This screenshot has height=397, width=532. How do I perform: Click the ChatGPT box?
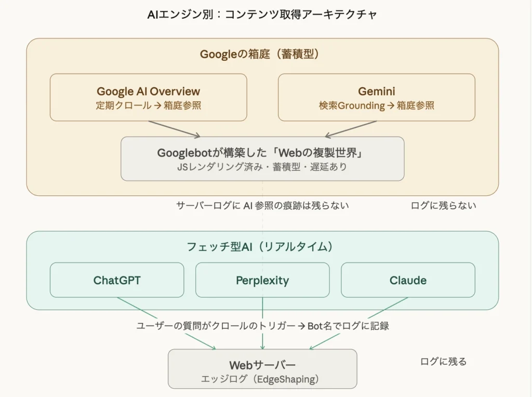point(117,280)
